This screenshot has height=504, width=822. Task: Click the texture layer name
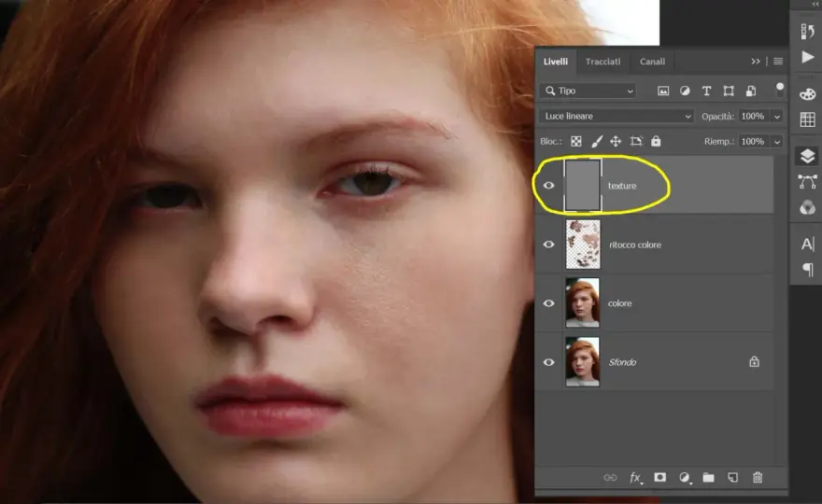(x=622, y=186)
